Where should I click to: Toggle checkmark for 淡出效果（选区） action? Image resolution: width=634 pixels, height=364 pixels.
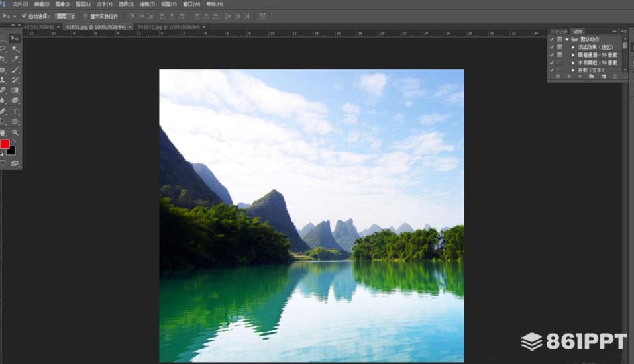pos(552,47)
